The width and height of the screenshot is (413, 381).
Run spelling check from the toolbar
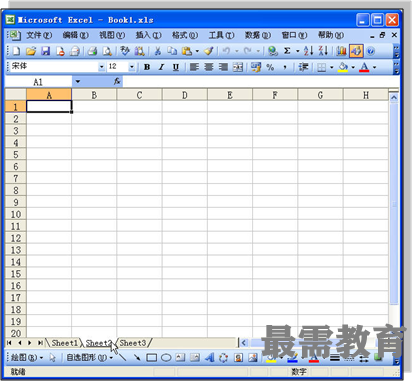pyautogui.click(x=125, y=51)
